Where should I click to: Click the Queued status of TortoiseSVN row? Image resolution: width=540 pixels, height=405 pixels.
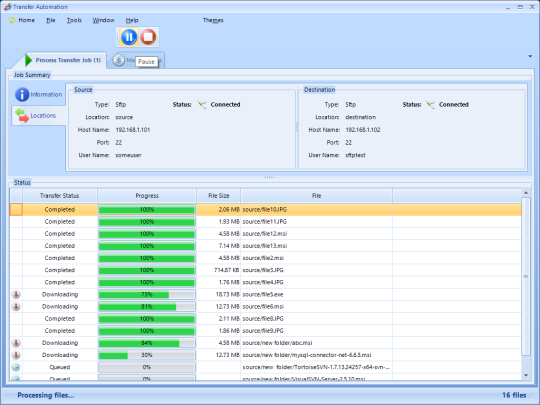coord(60,367)
